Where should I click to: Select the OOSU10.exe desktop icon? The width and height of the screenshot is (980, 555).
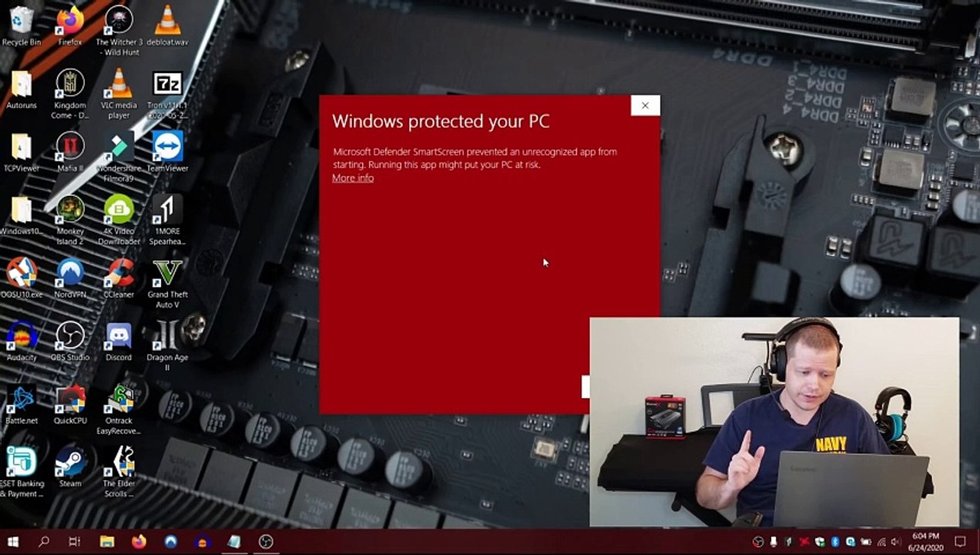coord(22,279)
